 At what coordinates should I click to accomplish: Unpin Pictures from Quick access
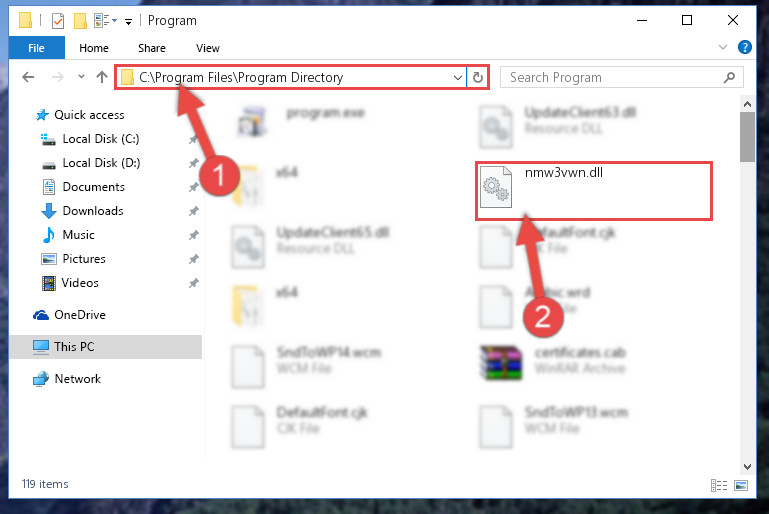pyautogui.click(x=194, y=258)
